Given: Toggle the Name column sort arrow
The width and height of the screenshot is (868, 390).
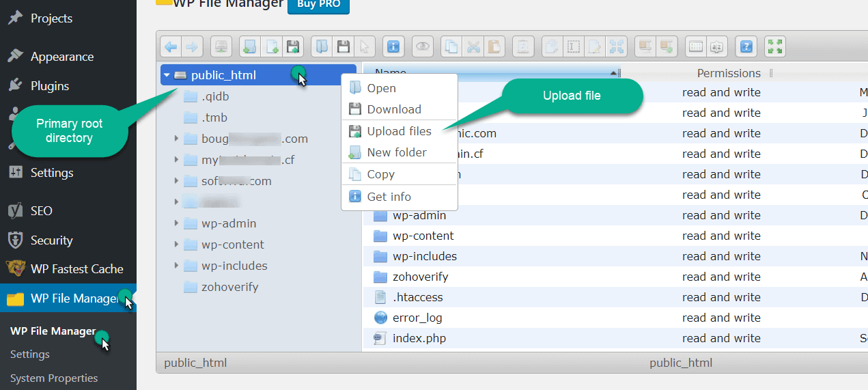Looking at the screenshot, I should tap(613, 73).
